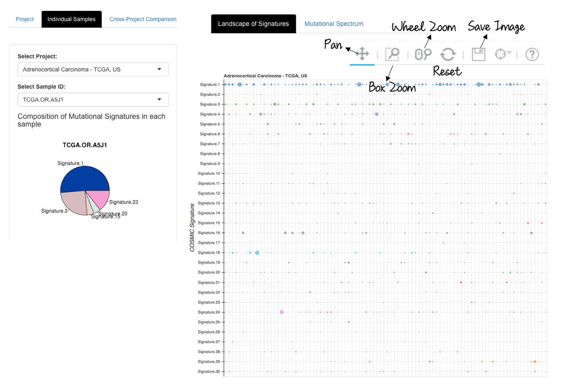The image size is (563, 392).
Task: Click the Signature.18 y-axis label
Action: [208, 252]
